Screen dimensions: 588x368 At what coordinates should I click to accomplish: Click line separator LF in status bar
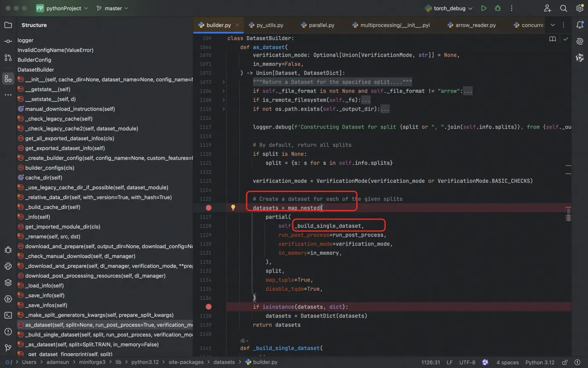tap(449, 362)
